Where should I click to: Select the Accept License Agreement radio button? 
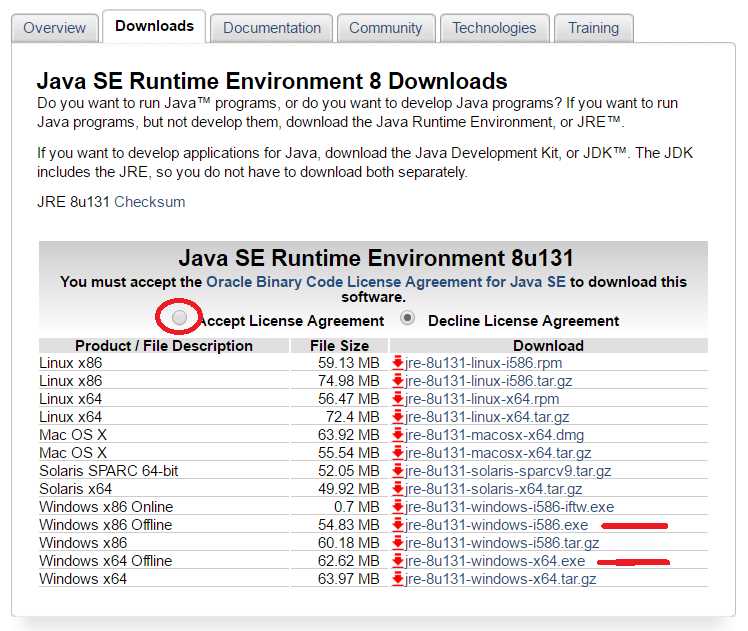point(179,317)
